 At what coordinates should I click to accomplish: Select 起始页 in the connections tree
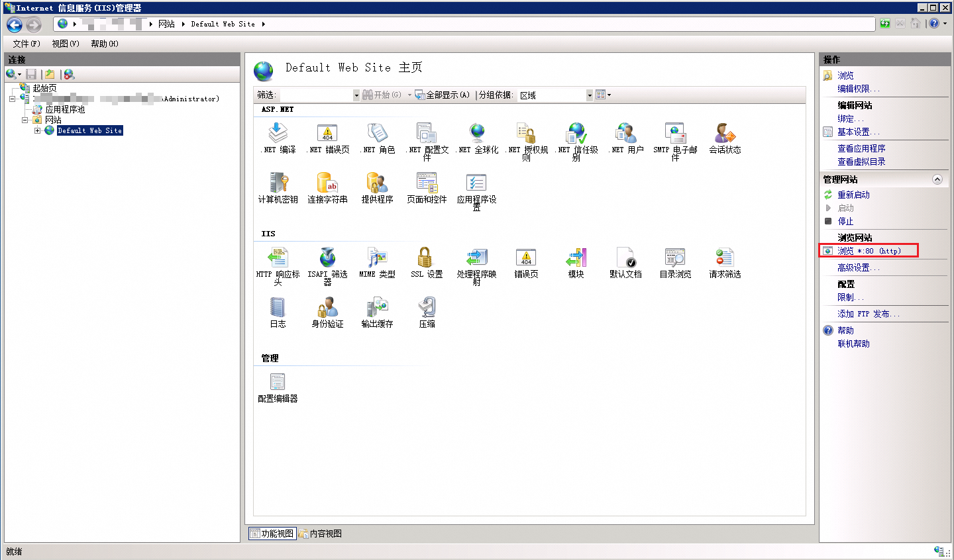(44, 88)
